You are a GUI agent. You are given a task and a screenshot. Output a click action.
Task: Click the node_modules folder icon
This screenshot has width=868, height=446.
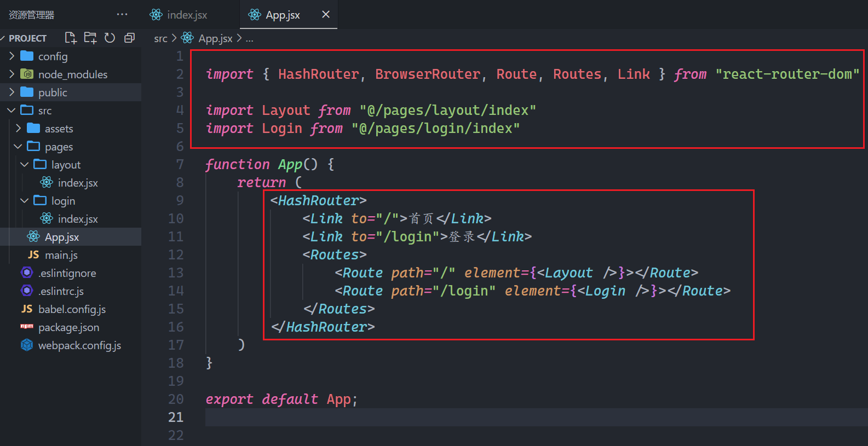27,74
